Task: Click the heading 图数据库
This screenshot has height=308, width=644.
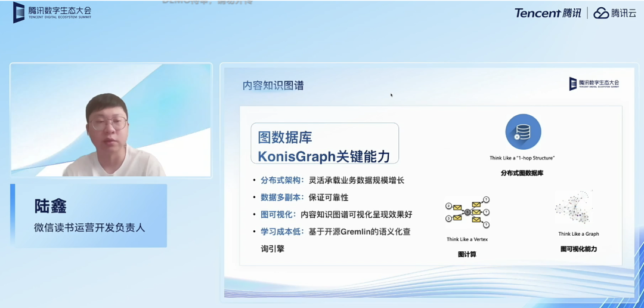Action: point(284,137)
